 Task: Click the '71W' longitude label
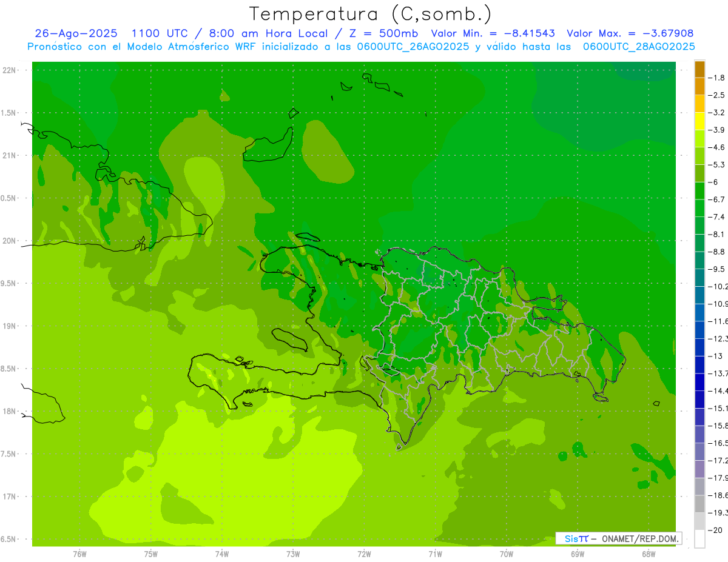coord(435,554)
